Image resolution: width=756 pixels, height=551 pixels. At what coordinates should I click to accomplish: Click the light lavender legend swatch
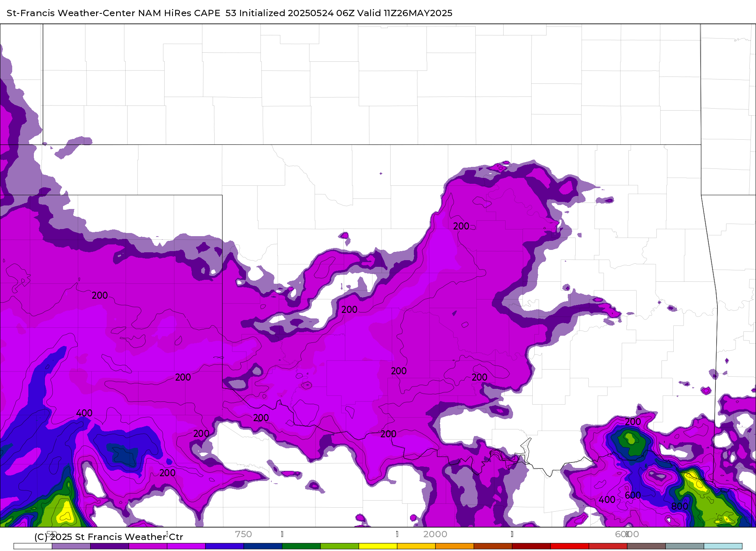(x=71, y=546)
